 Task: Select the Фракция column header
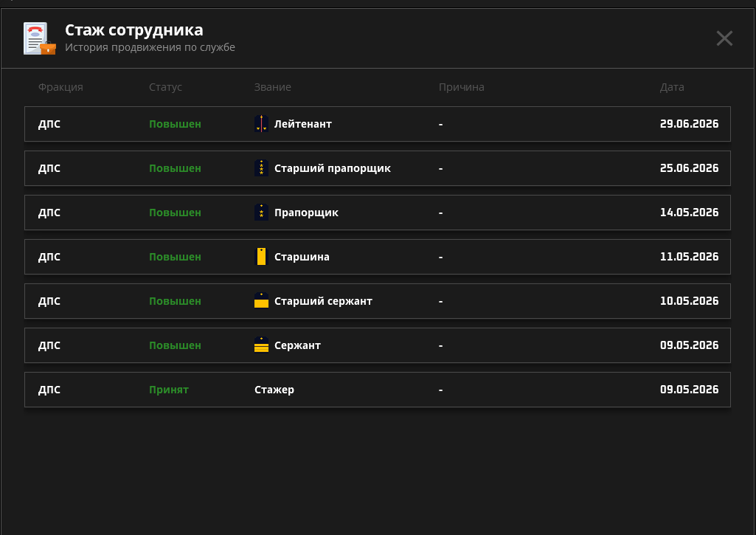[x=60, y=87]
